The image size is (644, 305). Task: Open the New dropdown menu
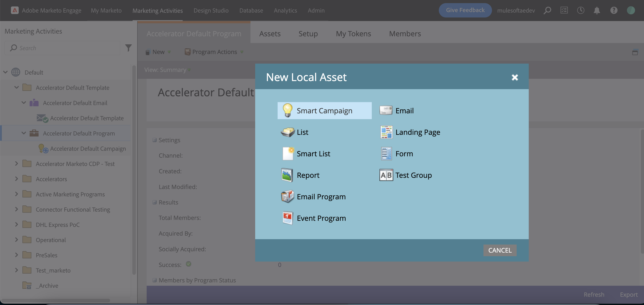coord(158,52)
